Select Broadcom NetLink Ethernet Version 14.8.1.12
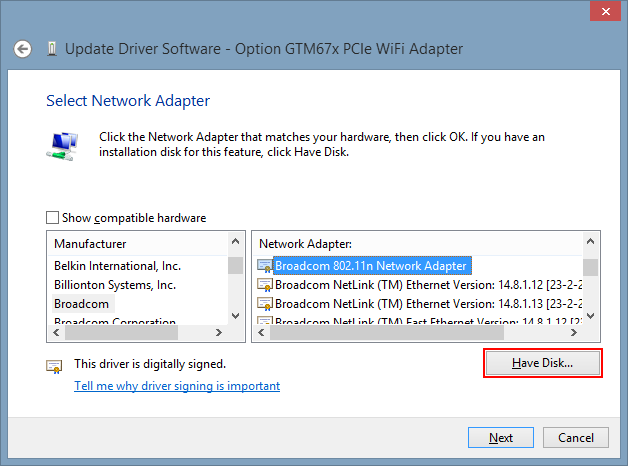 [x=429, y=285]
